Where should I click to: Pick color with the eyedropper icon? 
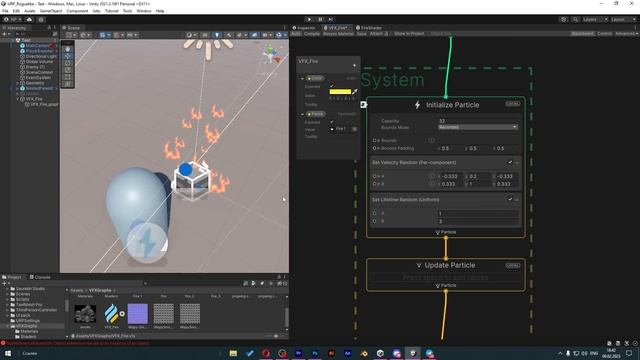click(x=355, y=92)
